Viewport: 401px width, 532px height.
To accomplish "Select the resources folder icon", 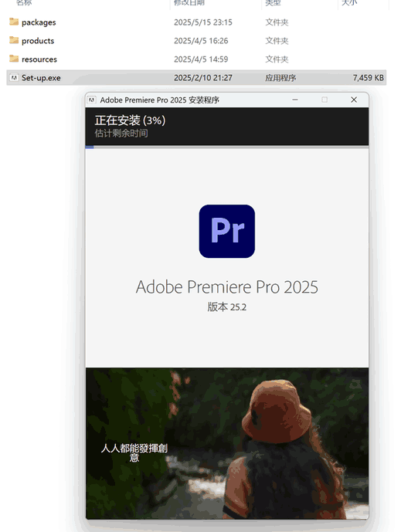I will point(14,59).
